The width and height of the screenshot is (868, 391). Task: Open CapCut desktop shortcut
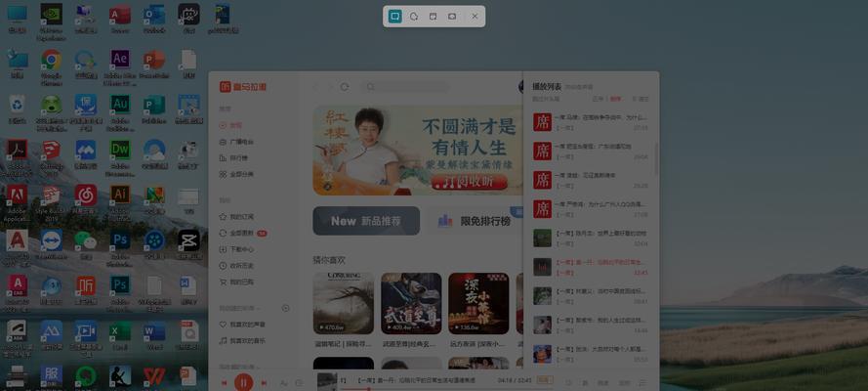[188, 244]
